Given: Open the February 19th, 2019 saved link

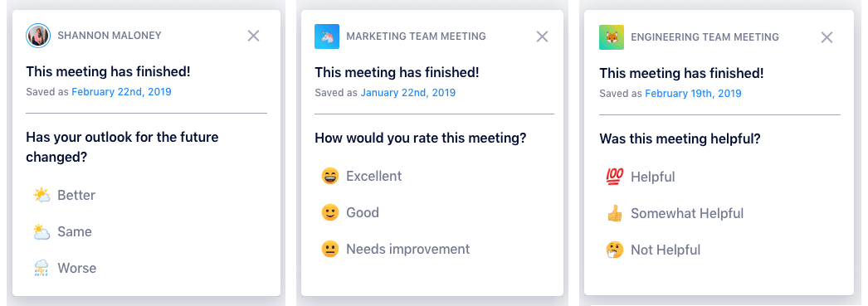Looking at the screenshot, I should click(693, 94).
